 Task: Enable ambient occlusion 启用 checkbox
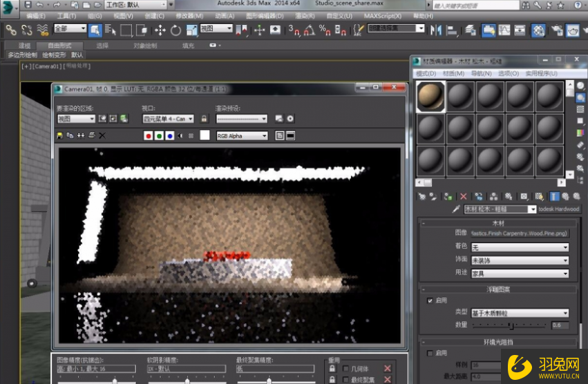click(430, 353)
